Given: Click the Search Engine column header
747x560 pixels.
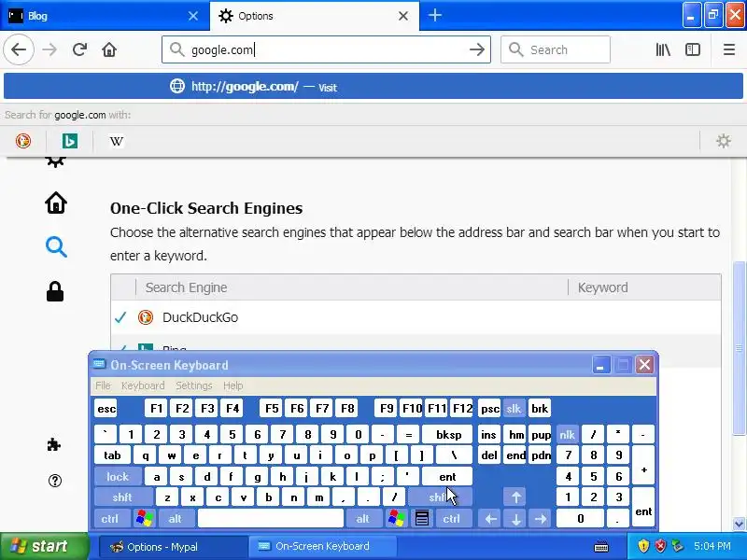Looking at the screenshot, I should 352,287.
